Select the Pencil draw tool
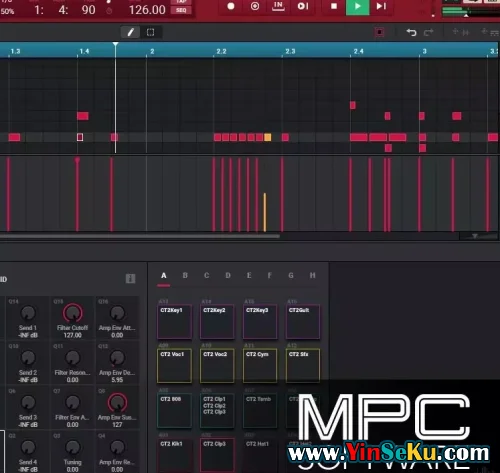This screenshot has width=500, height=473. pyautogui.click(x=131, y=32)
